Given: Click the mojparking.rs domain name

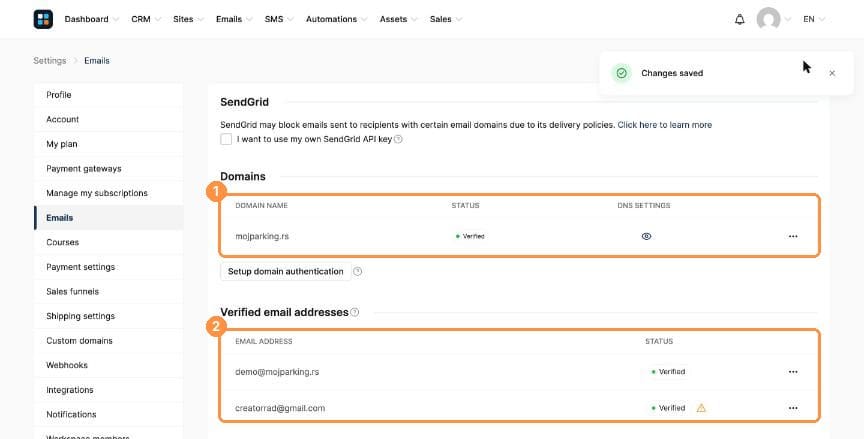Looking at the screenshot, I should coord(262,236).
